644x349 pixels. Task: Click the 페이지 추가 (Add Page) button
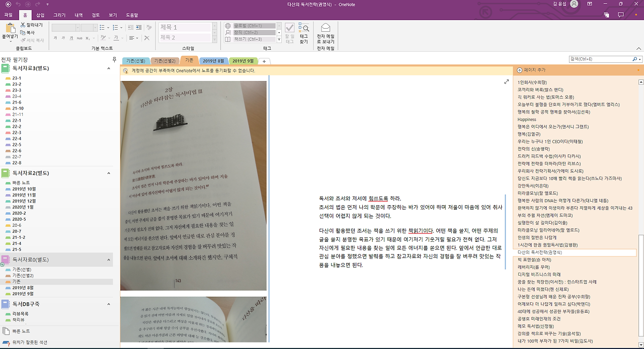(532, 70)
